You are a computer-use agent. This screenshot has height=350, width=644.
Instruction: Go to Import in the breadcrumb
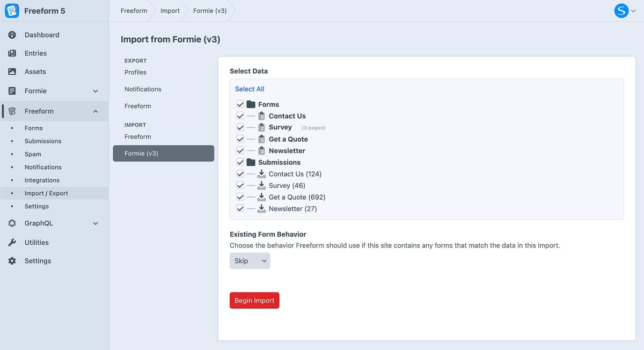(x=170, y=11)
